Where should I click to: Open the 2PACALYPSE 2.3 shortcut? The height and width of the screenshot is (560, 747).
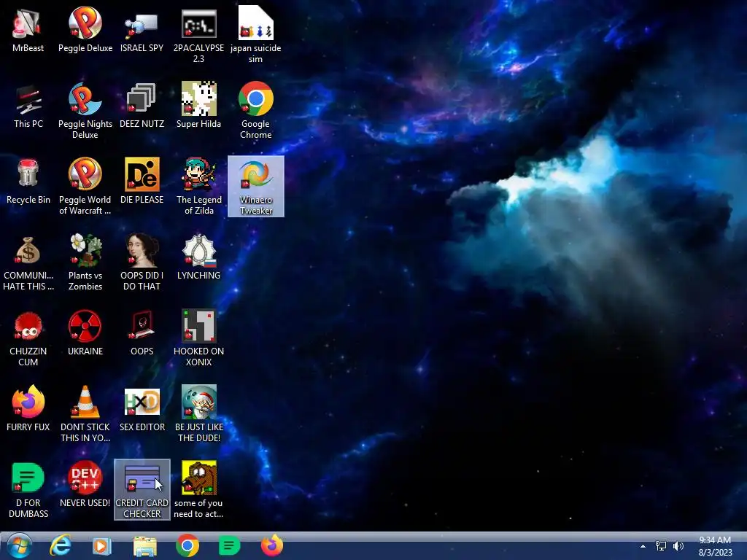[x=198, y=34]
